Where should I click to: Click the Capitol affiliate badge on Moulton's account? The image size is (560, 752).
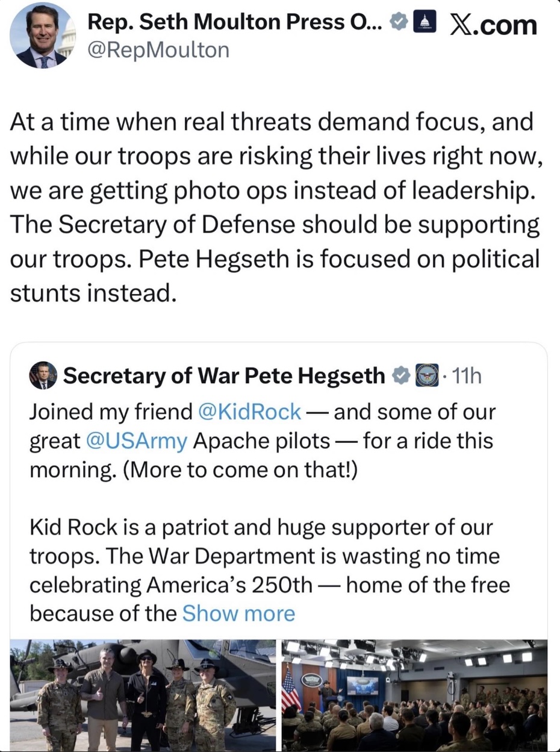point(426,20)
